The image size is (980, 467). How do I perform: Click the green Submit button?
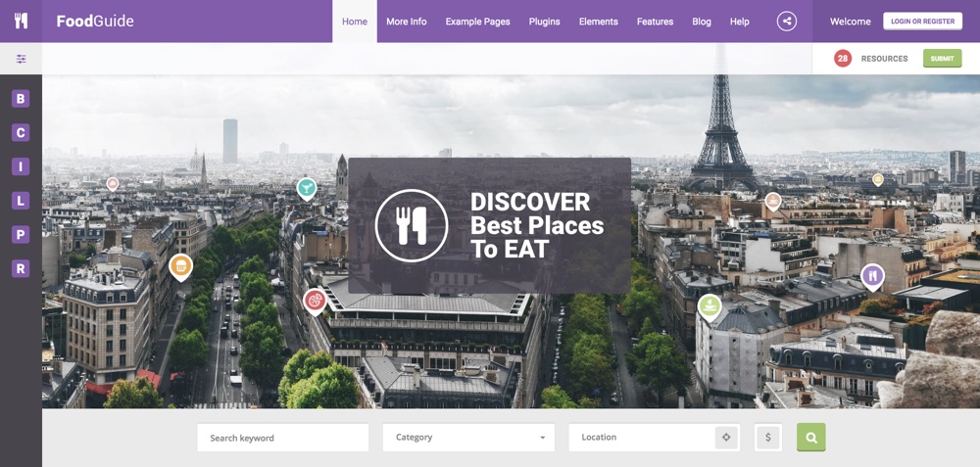click(x=942, y=59)
